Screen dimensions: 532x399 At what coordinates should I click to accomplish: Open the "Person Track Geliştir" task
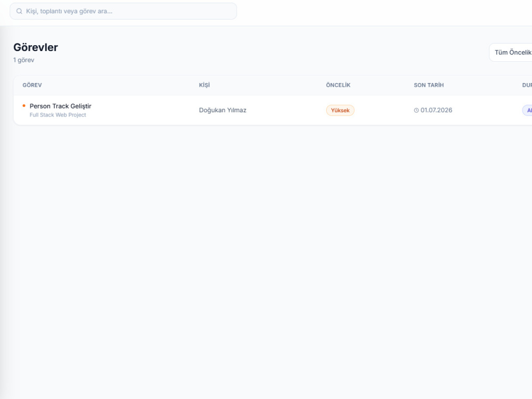click(61, 106)
